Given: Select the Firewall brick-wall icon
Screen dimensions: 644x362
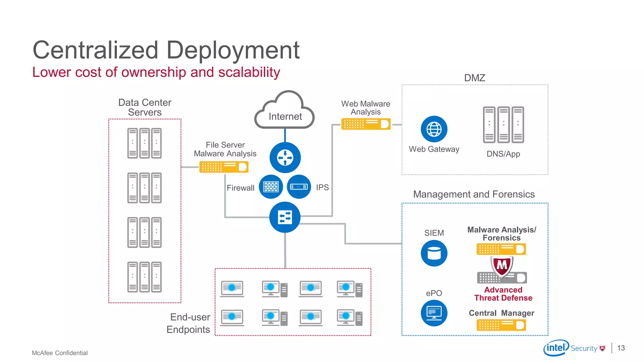Looking at the screenshot, I should tap(271, 187).
